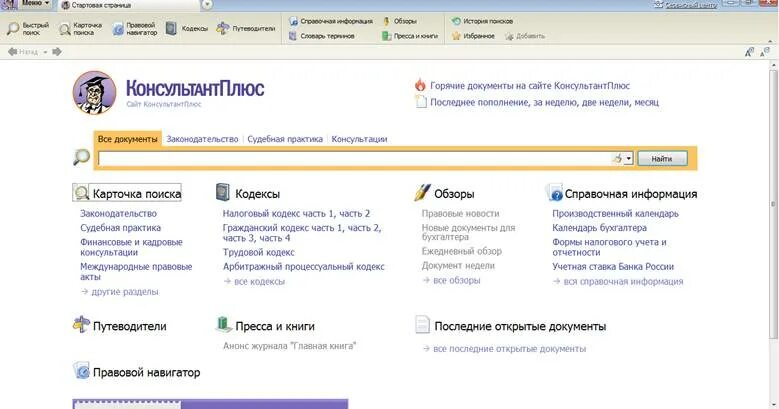This screenshot has height=409, width=779.
Task: Click the pen icon beside the Обзоры heading
Action: click(422, 192)
